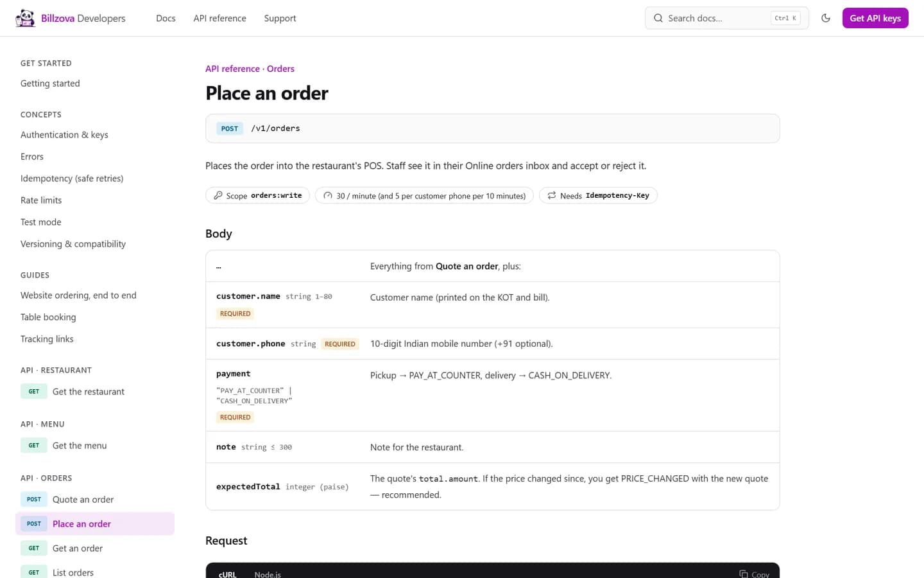The height and width of the screenshot is (578, 924).
Task: Click the Billzova panda logo
Action: [x=25, y=18]
